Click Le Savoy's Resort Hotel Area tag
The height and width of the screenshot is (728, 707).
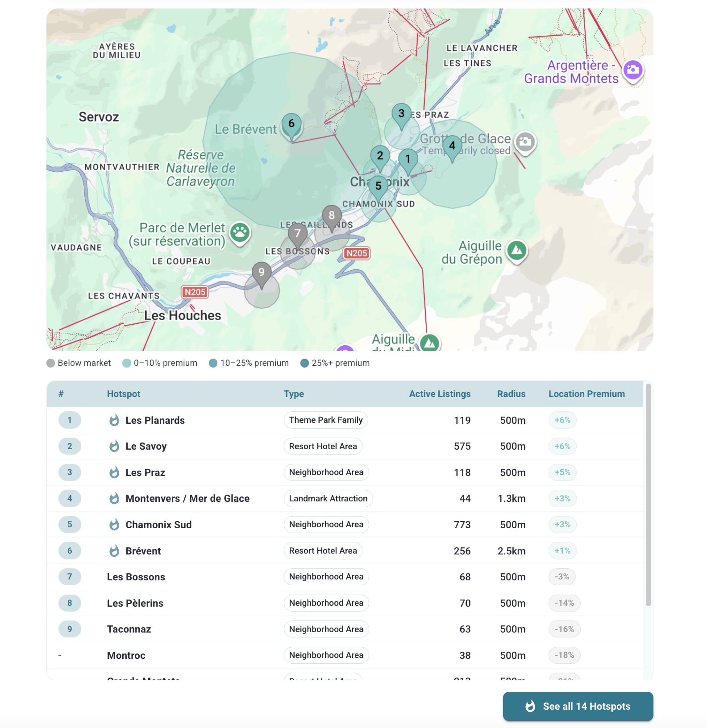pyautogui.click(x=323, y=446)
